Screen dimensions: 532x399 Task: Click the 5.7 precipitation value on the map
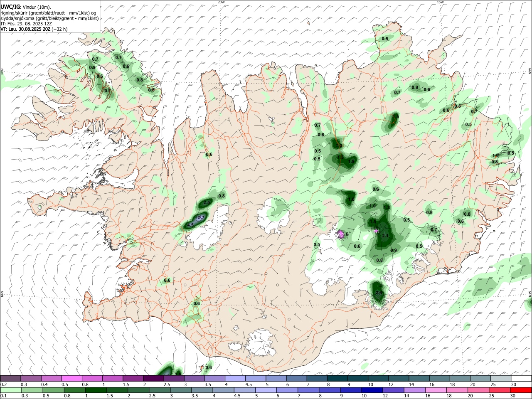[x=201, y=218]
